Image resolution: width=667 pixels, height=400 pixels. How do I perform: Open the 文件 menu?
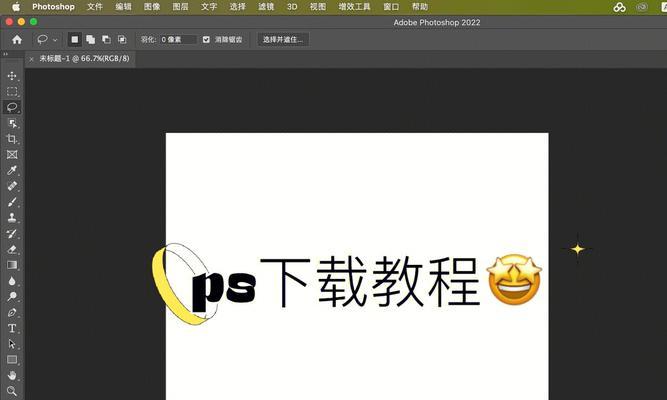95,7
